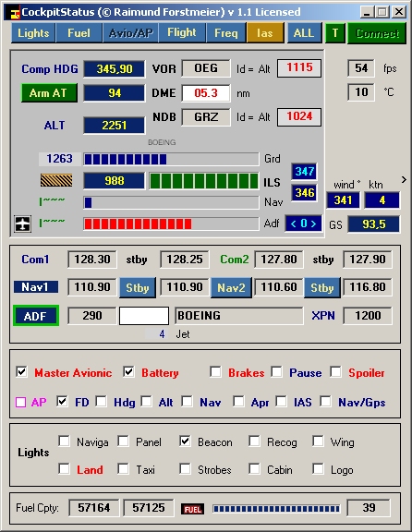This screenshot has height=532, width=412.
Task: Enable the AP autopilot checkbox
Action: (20, 403)
